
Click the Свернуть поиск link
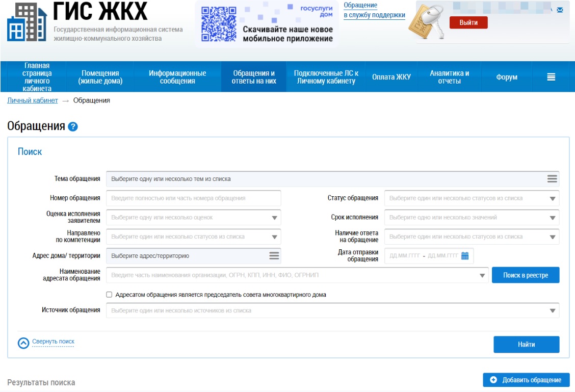tap(53, 342)
